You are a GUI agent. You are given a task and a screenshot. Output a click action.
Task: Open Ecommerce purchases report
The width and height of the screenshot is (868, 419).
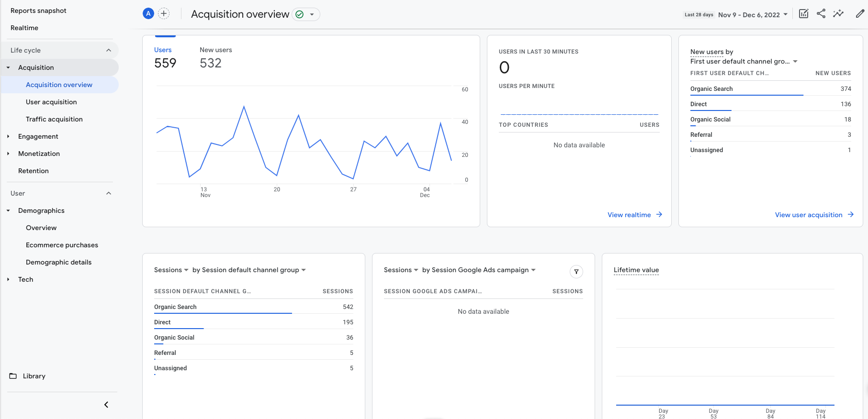pos(62,245)
